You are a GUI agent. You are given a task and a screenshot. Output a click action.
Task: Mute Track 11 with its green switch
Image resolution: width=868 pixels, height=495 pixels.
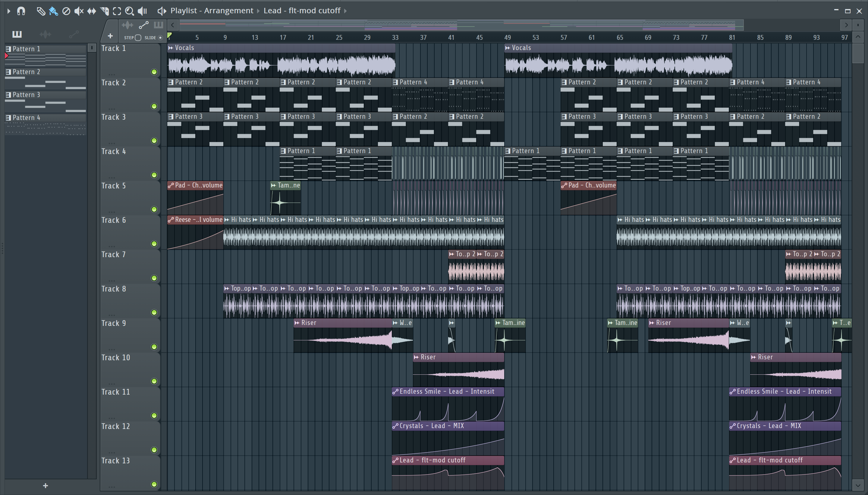154,415
